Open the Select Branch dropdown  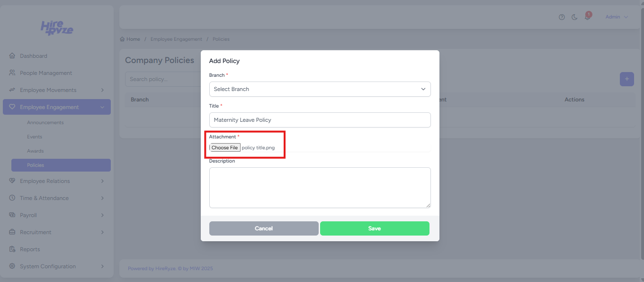pos(320,89)
